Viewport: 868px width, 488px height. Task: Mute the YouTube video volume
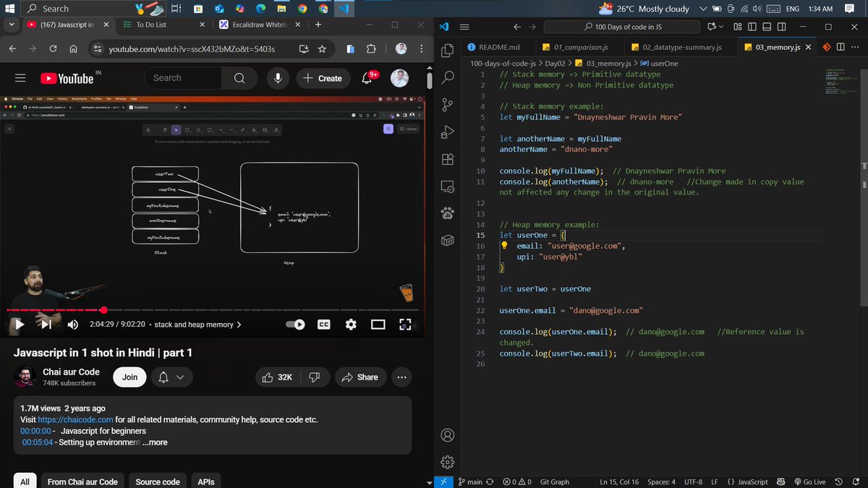pos(72,325)
